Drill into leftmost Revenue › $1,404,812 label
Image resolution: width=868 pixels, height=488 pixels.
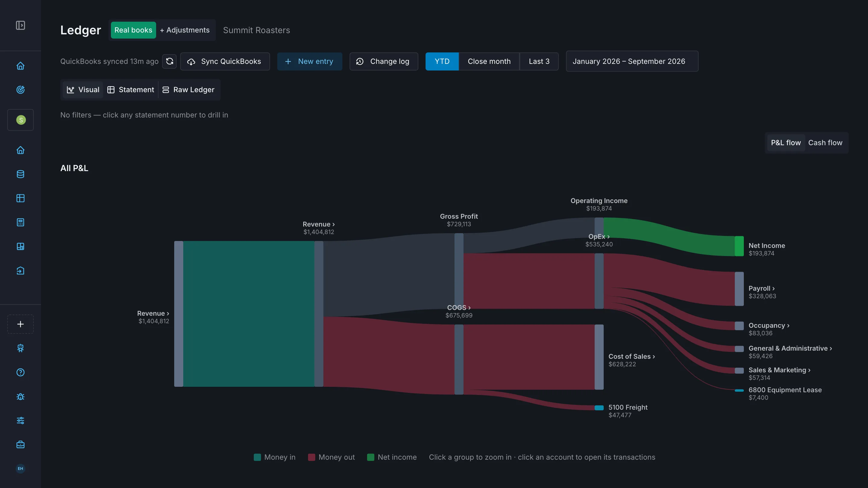(x=153, y=317)
